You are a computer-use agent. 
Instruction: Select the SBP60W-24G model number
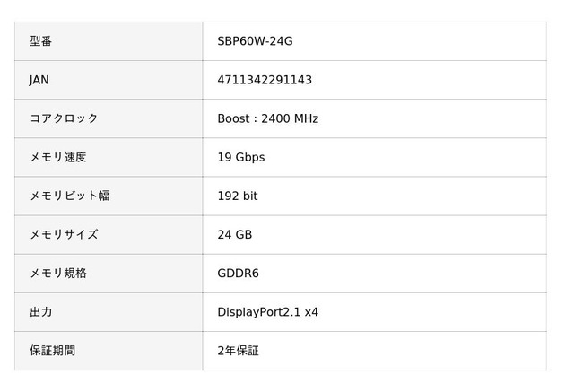pyautogui.click(x=255, y=41)
